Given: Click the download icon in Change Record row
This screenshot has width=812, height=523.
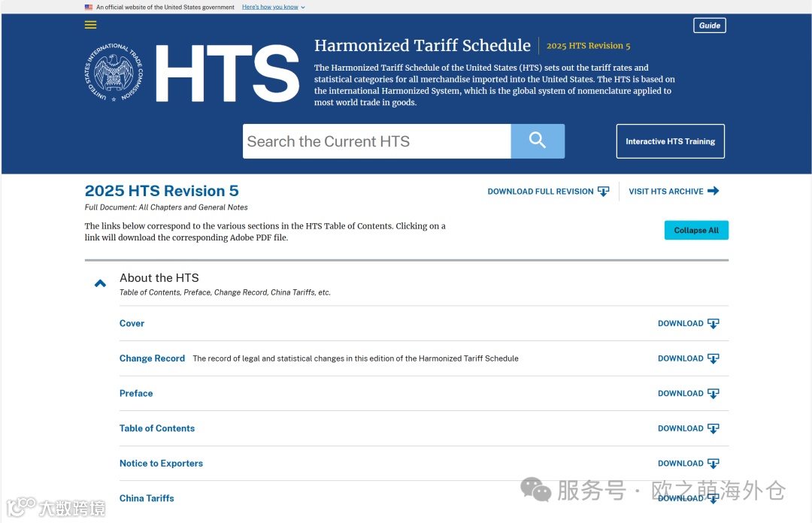Looking at the screenshot, I should (713, 359).
